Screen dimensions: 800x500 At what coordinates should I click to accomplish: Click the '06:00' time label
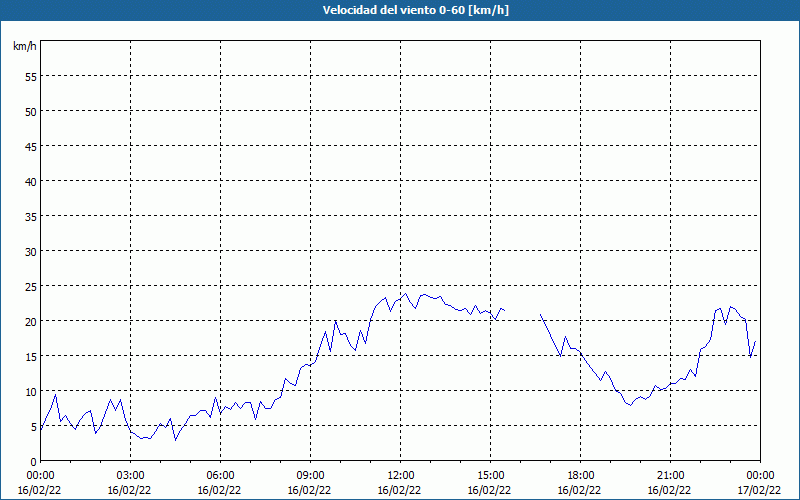pos(220,476)
